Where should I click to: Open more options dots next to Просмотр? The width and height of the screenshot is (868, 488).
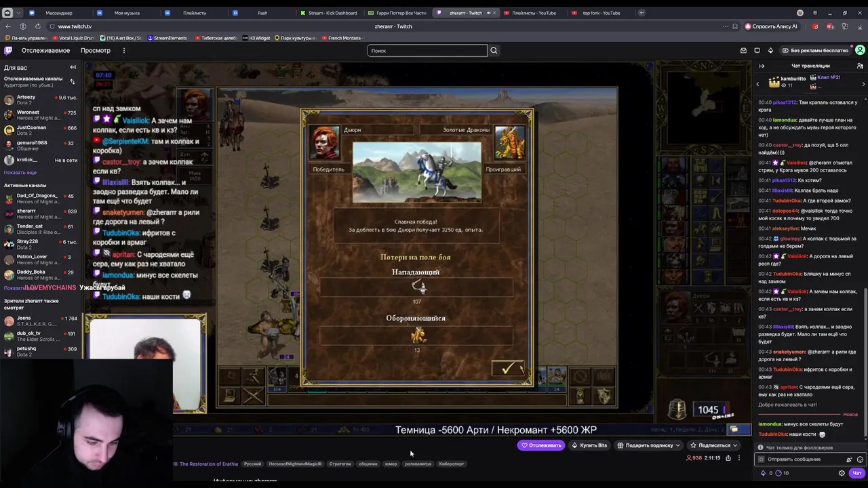tap(123, 50)
